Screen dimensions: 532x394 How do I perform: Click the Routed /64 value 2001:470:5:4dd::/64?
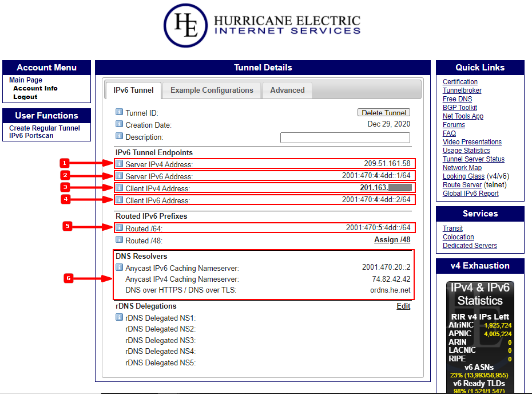point(378,227)
